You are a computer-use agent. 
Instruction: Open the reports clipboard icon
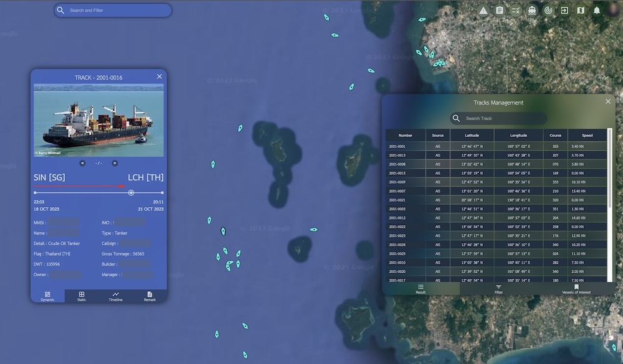point(500,10)
